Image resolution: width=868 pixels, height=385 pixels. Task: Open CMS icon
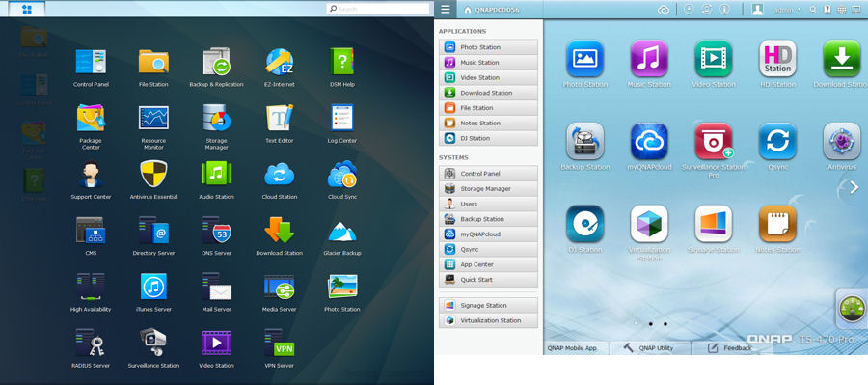pos(91,231)
